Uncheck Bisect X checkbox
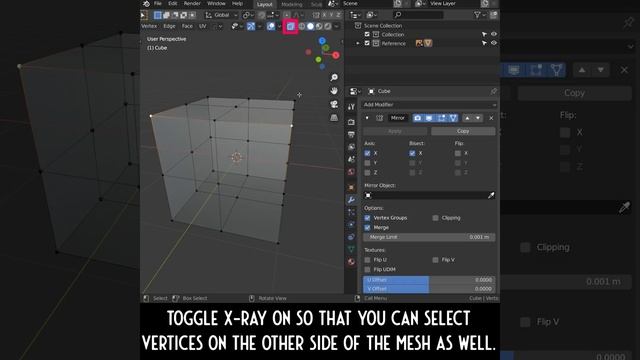640x360 pixels. [412, 153]
